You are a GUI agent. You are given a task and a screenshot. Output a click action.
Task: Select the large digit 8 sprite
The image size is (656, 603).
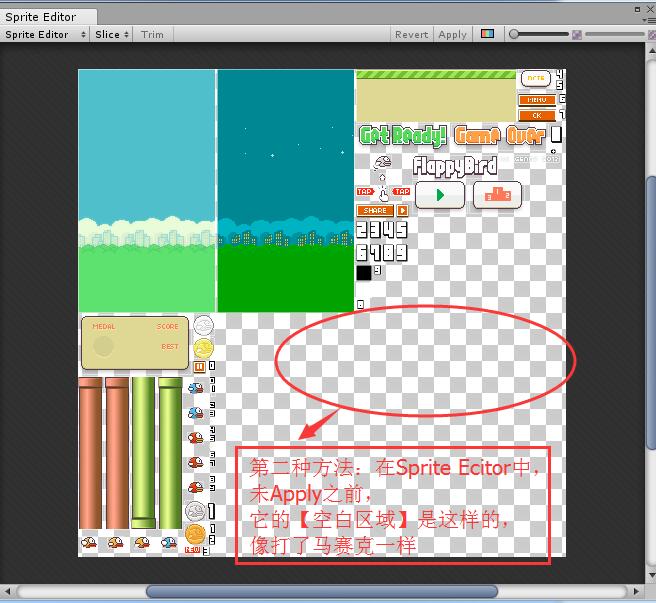(x=388, y=253)
